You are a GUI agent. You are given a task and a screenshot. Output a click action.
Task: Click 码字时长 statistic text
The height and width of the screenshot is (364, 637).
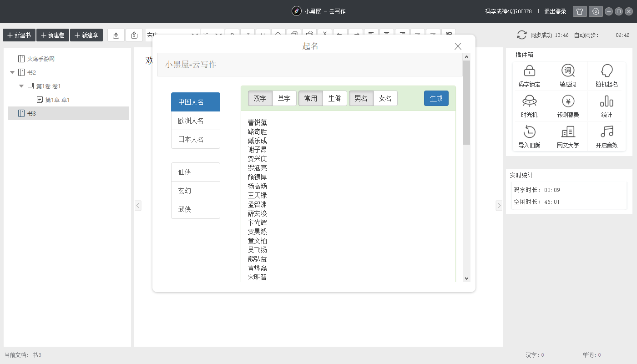point(537,190)
